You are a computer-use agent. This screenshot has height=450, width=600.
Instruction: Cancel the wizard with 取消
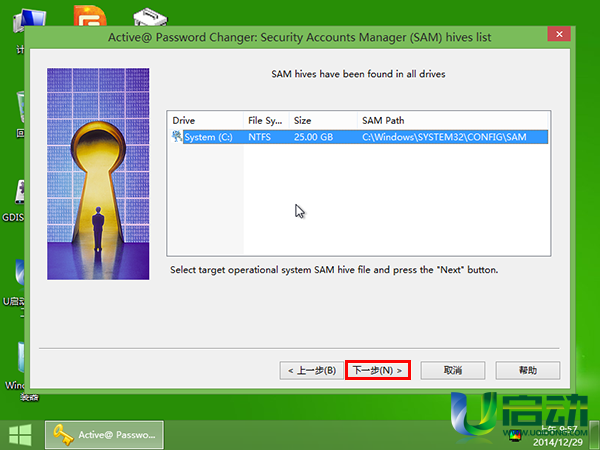pyautogui.click(x=453, y=370)
